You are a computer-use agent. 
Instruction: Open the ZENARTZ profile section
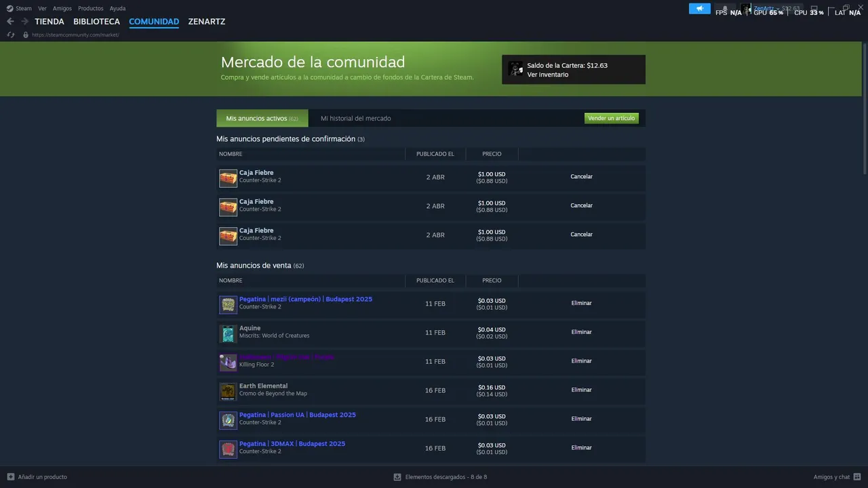point(207,22)
